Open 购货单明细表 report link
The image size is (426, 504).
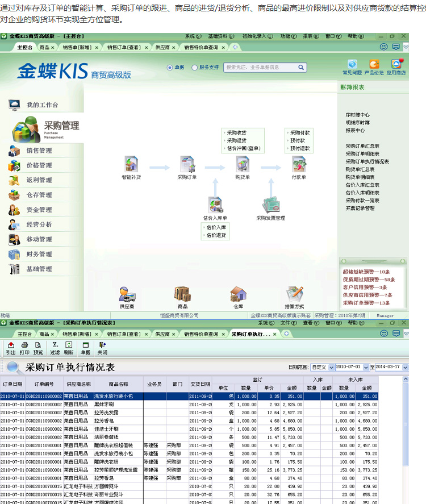360,177
